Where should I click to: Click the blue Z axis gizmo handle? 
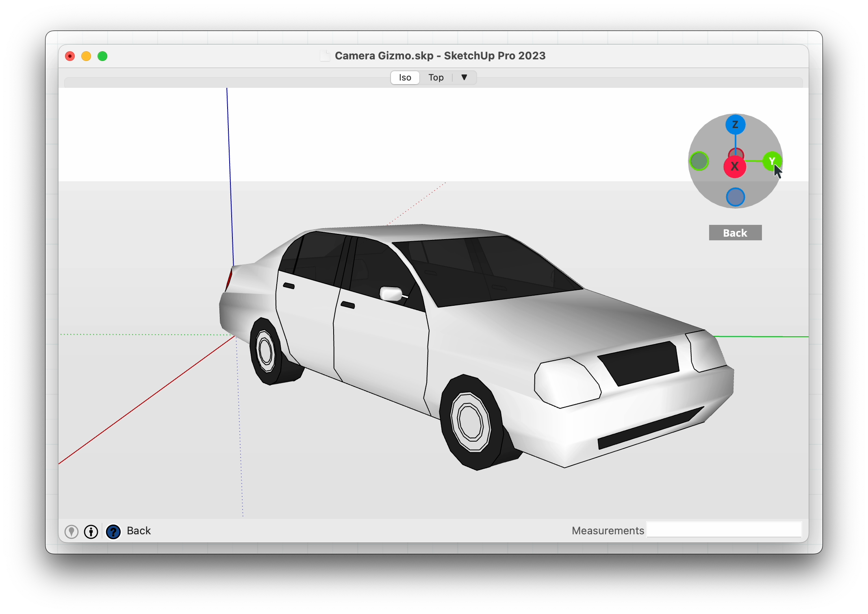735,124
